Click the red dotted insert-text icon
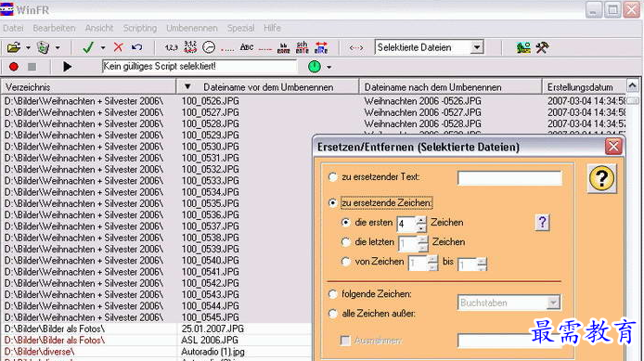The image size is (644, 361). 227,50
